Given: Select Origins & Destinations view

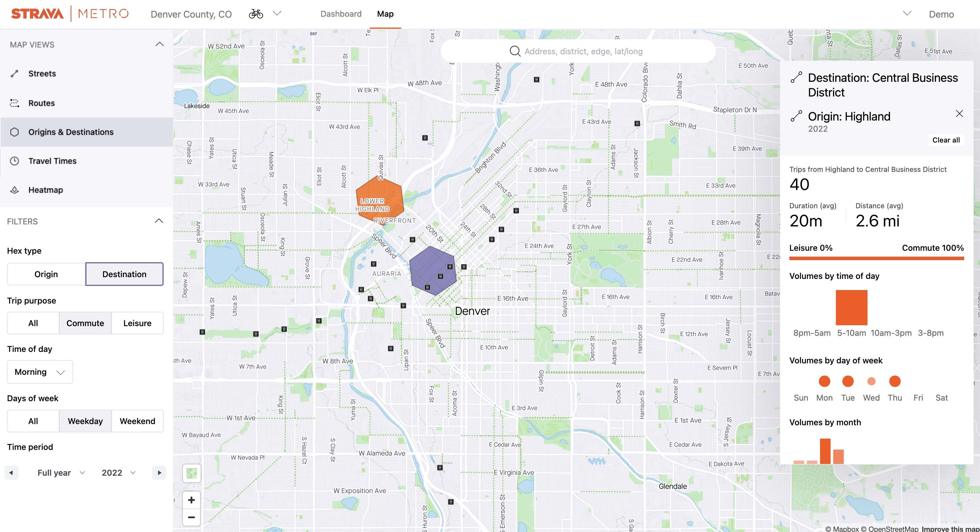Looking at the screenshot, I should pos(87,132).
